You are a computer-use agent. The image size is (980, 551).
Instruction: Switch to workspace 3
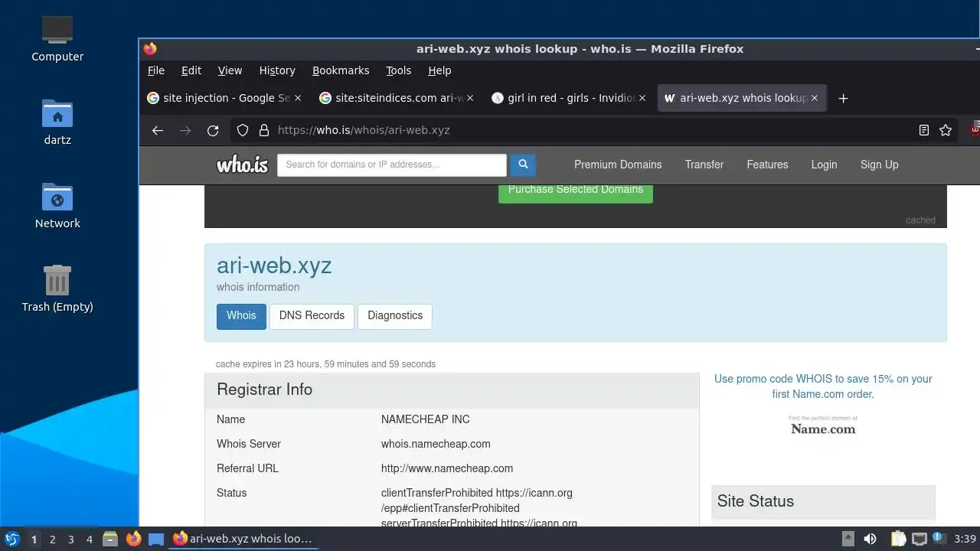[x=70, y=539]
